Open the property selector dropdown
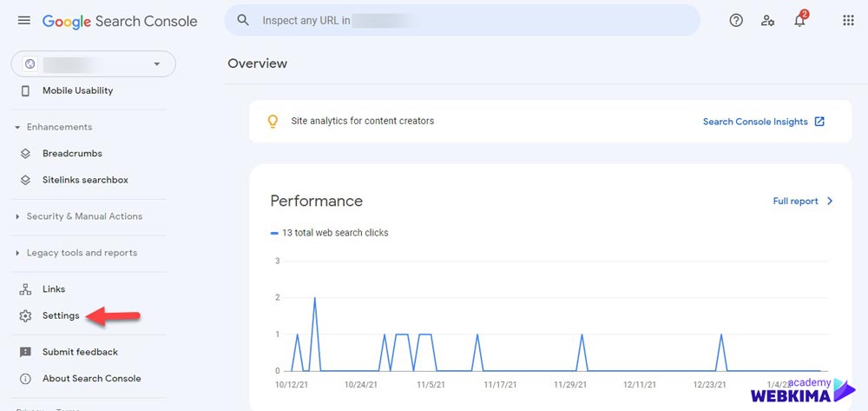The image size is (868, 411). pos(94,64)
